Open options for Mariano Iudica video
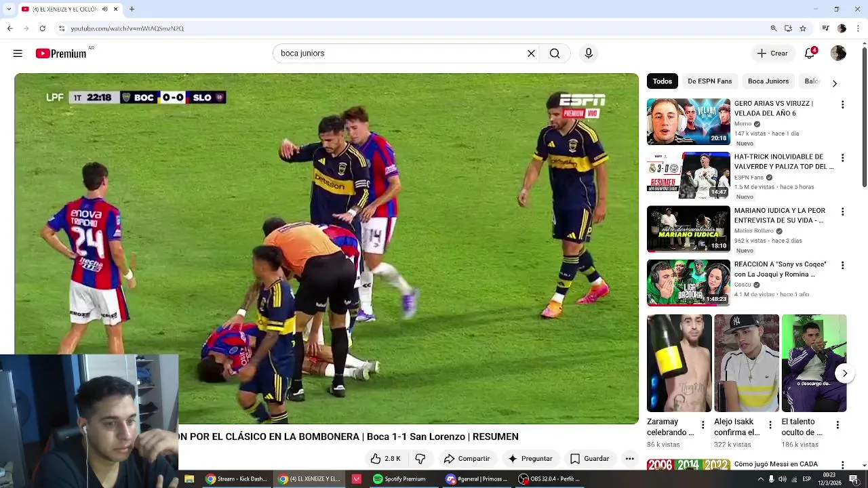Viewport: 868px width, 488px height. [842, 211]
